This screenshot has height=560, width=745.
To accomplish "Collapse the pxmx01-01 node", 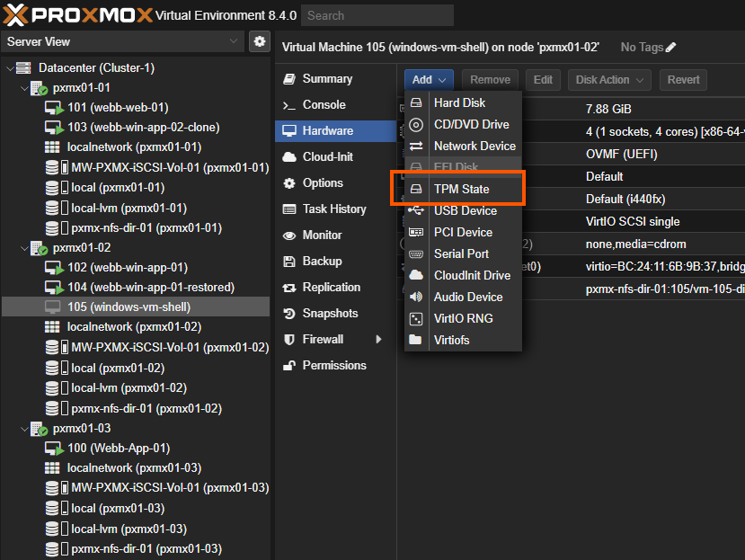I will (x=24, y=88).
